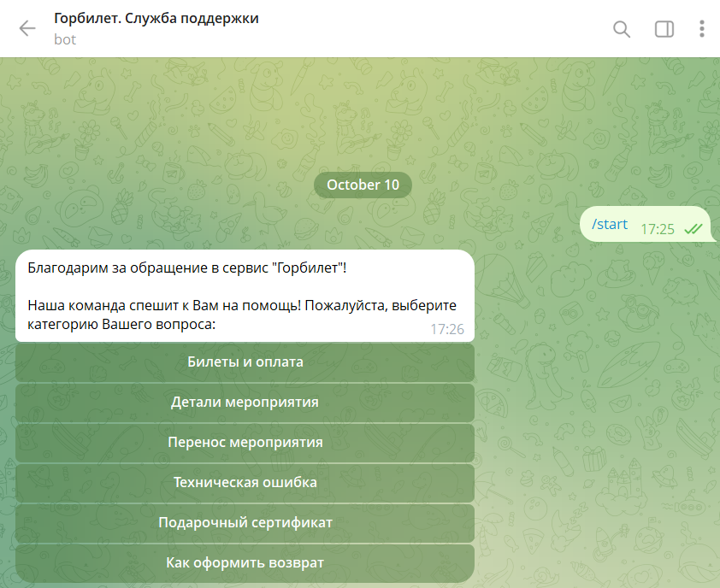Select the Детали мероприятия option

click(245, 403)
